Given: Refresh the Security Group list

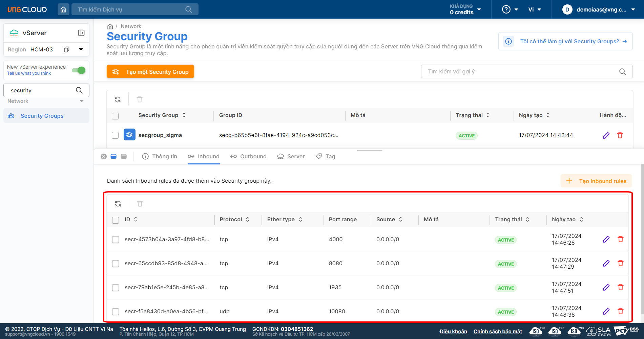Looking at the screenshot, I should tap(118, 99).
